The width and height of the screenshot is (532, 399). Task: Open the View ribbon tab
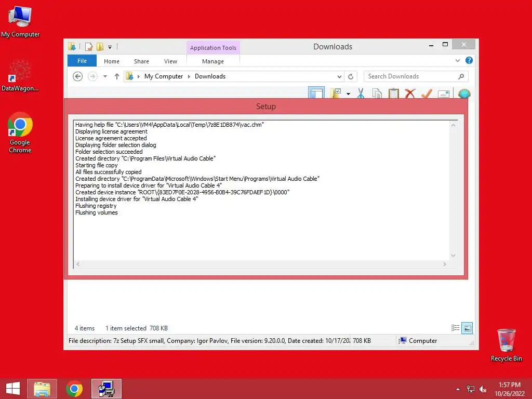pyautogui.click(x=170, y=61)
